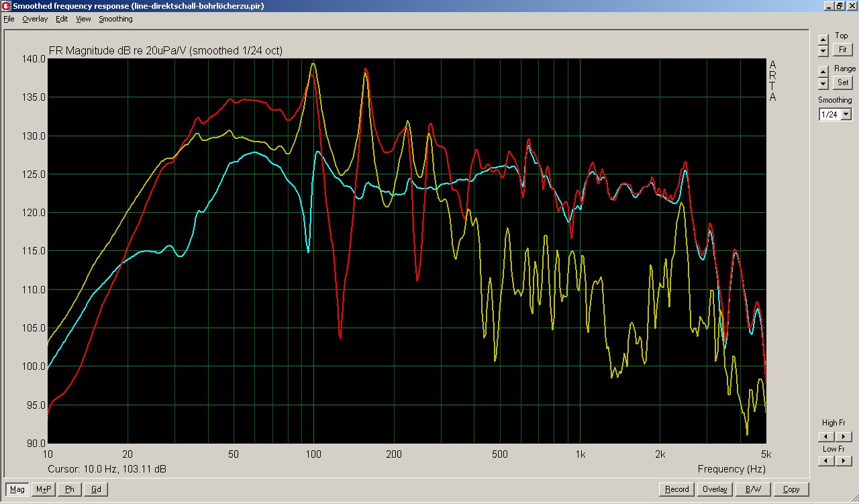Decrease Range with the down arrow

click(823, 83)
